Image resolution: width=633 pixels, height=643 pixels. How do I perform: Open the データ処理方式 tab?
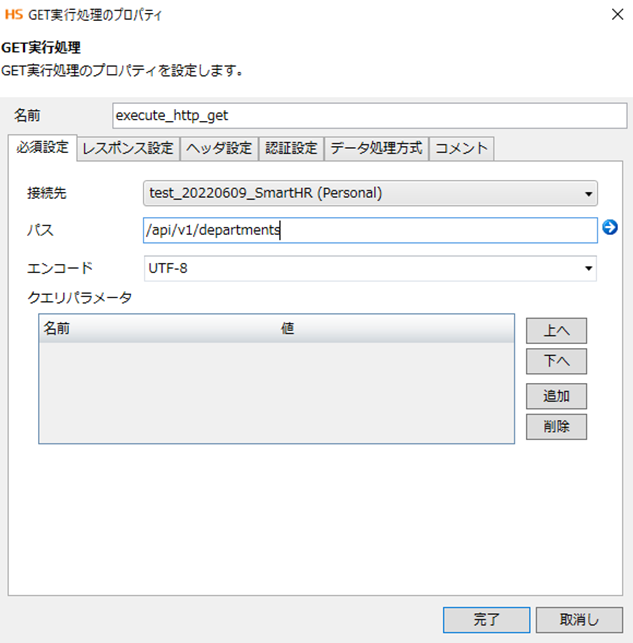pos(377,148)
